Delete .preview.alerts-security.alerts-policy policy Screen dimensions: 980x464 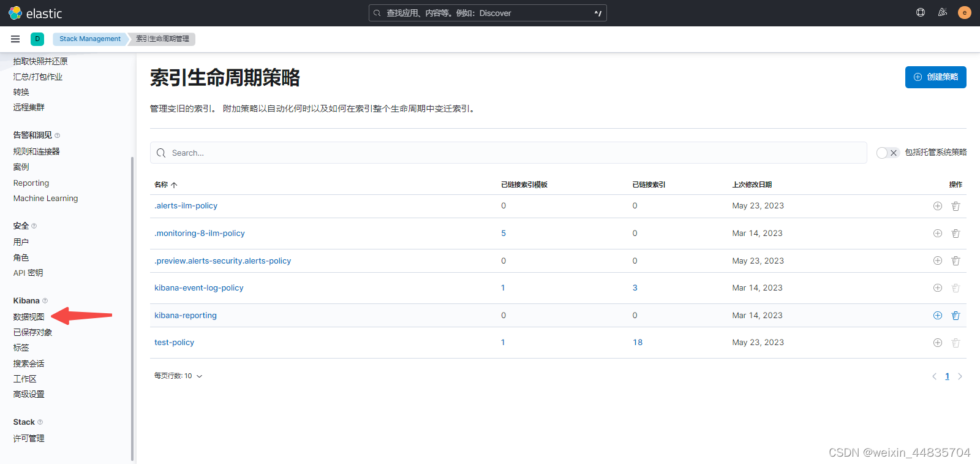coord(956,261)
